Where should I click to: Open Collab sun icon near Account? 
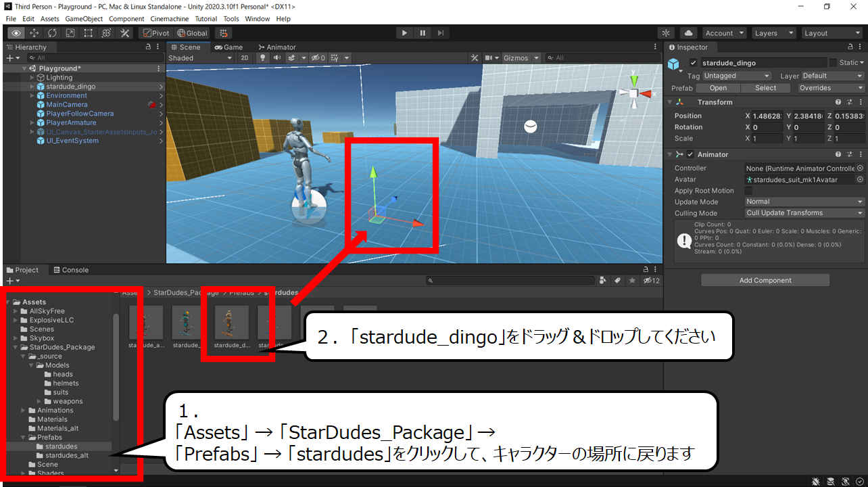[x=667, y=33]
